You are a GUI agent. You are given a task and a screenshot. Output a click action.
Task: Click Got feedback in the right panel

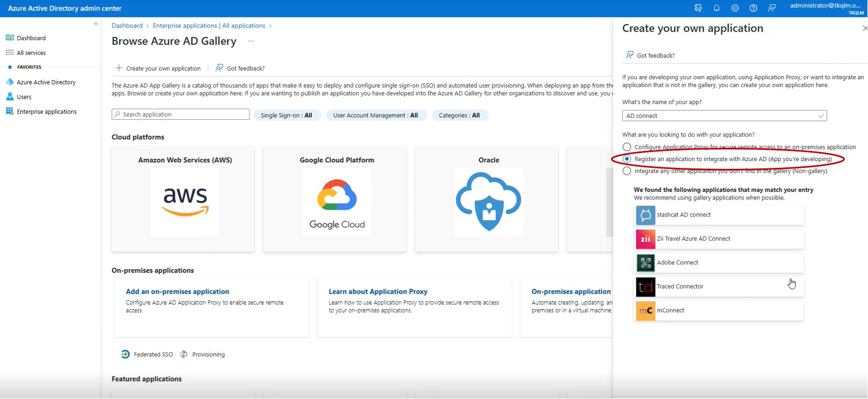(x=650, y=55)
